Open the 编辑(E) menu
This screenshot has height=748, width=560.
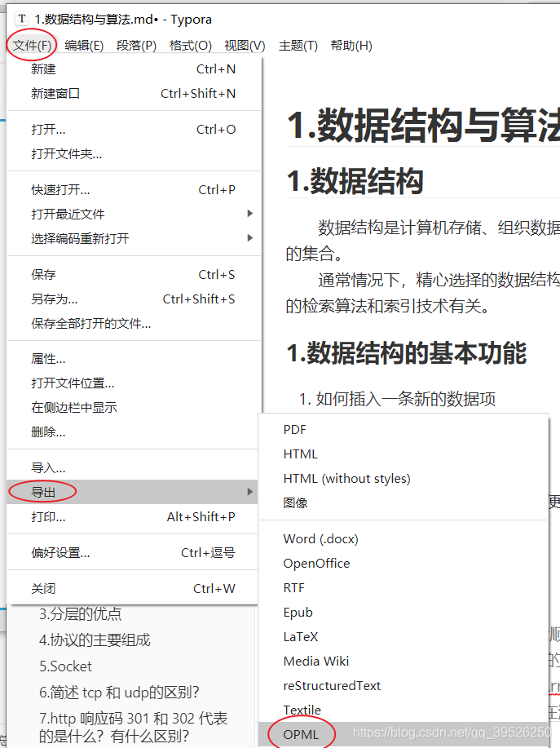[84, 46]
